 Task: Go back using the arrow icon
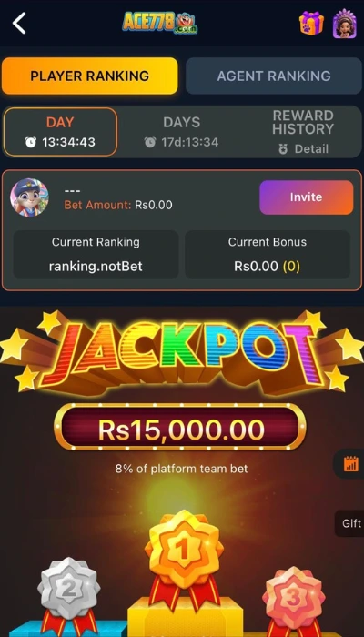19,23
